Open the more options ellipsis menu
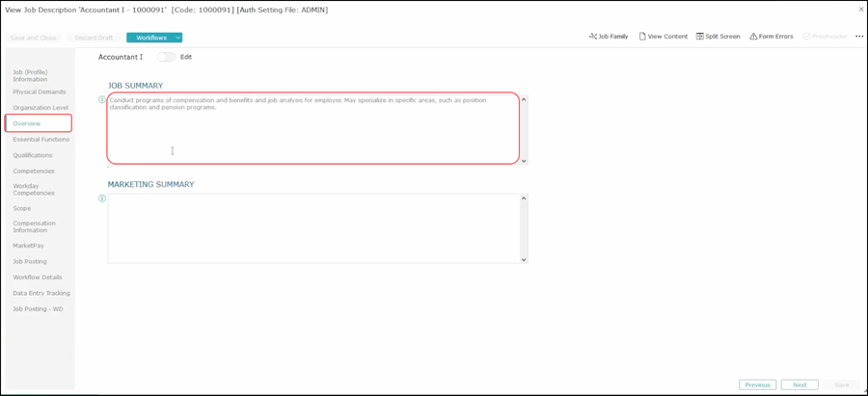Image resolution: width=868 pixels, height=396 pixels. tap(858, 37)
